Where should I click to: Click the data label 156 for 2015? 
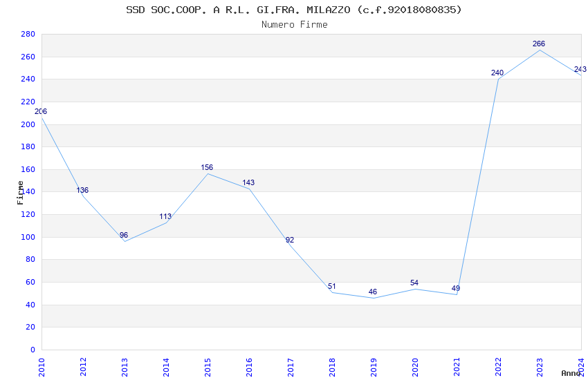point(207,168)
